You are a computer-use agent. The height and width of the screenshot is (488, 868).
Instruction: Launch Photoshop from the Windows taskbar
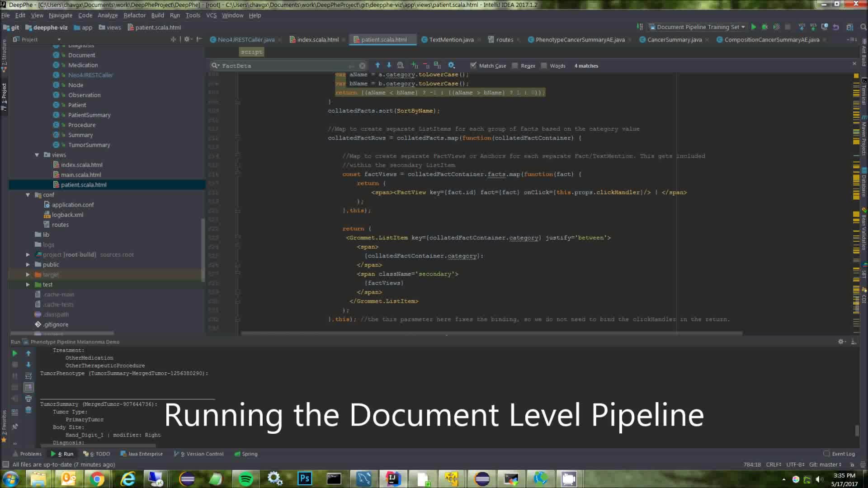click(x=305, y=479)
